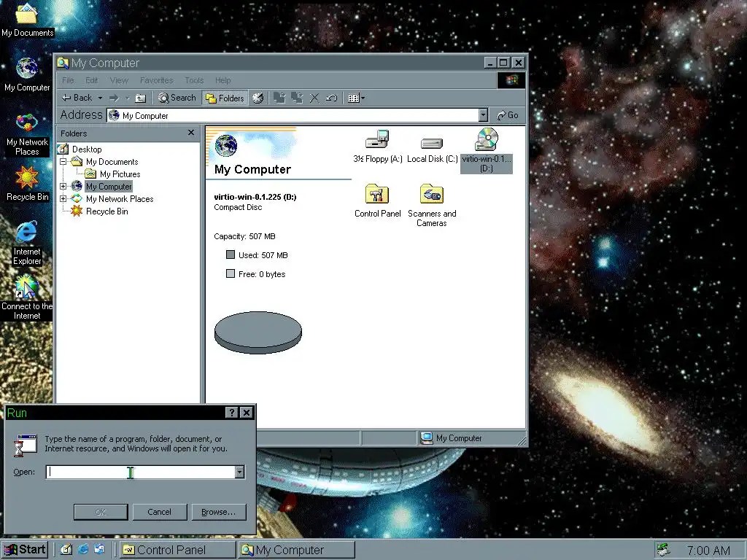
Task: Expand the My Network Places tree node
Action: point(63,199)
